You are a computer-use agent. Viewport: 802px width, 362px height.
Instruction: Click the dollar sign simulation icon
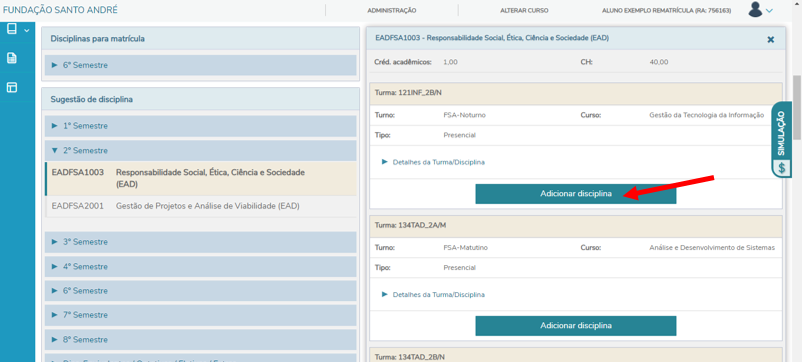[782, 167]
